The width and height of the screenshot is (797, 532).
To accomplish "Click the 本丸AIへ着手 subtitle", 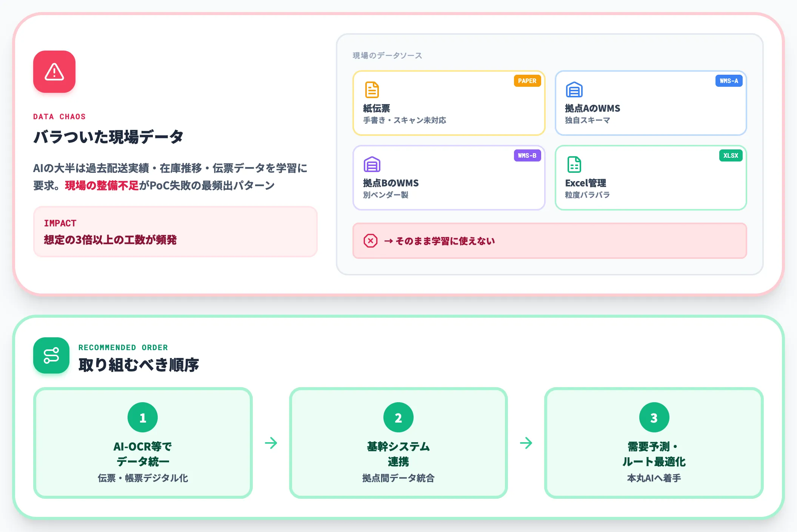I will (654, 478).
